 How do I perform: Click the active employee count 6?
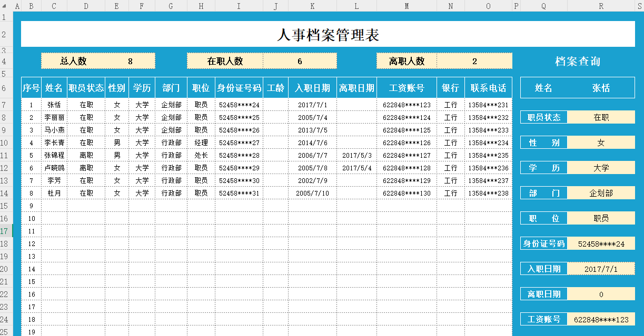point(300,60)
